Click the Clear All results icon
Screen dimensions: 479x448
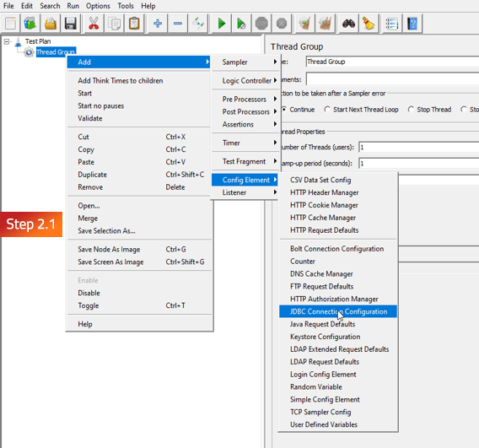pyautogui.click(x=325, y=24)
